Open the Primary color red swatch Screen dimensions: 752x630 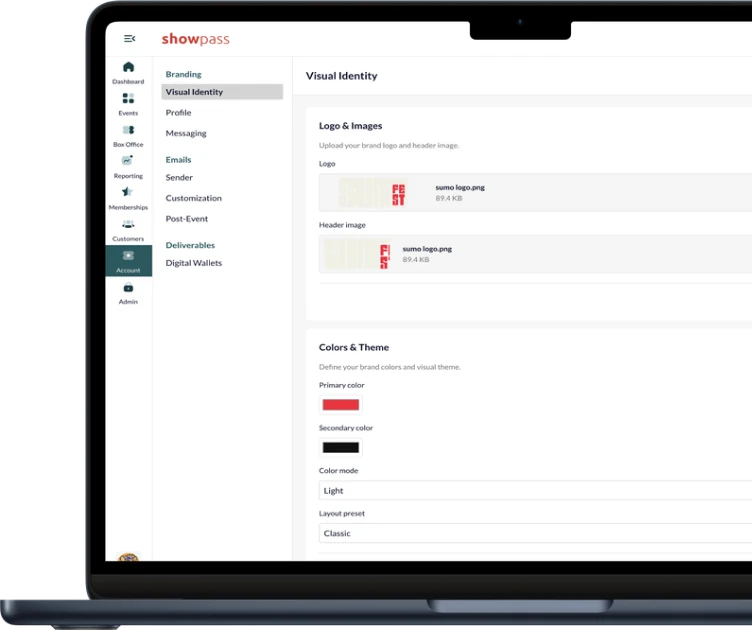[x=341, y=405]
